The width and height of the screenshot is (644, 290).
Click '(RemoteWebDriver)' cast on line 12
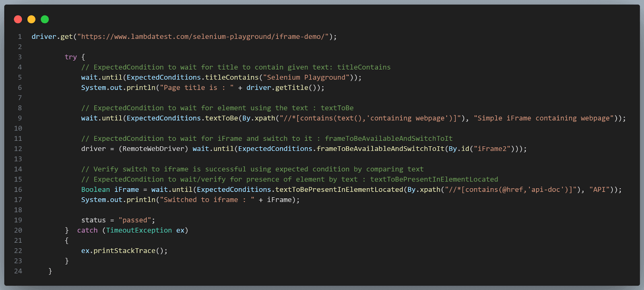pos(153,149)
